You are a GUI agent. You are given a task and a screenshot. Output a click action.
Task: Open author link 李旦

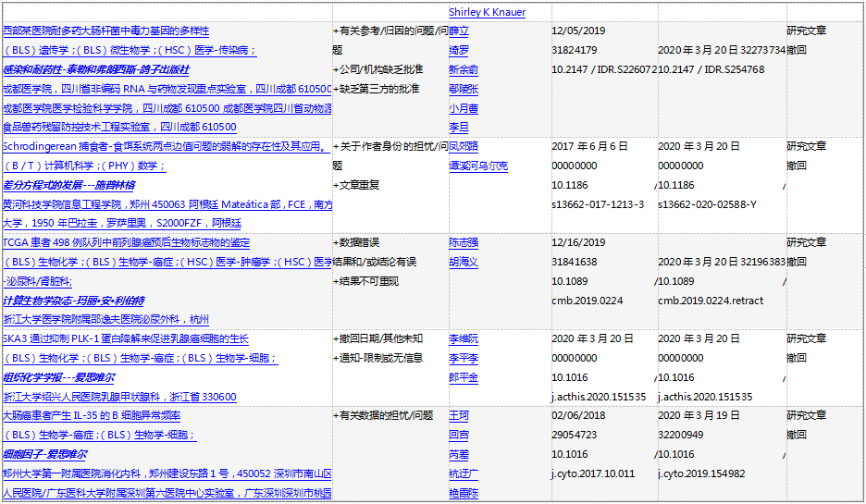click(x=459, y=127)
